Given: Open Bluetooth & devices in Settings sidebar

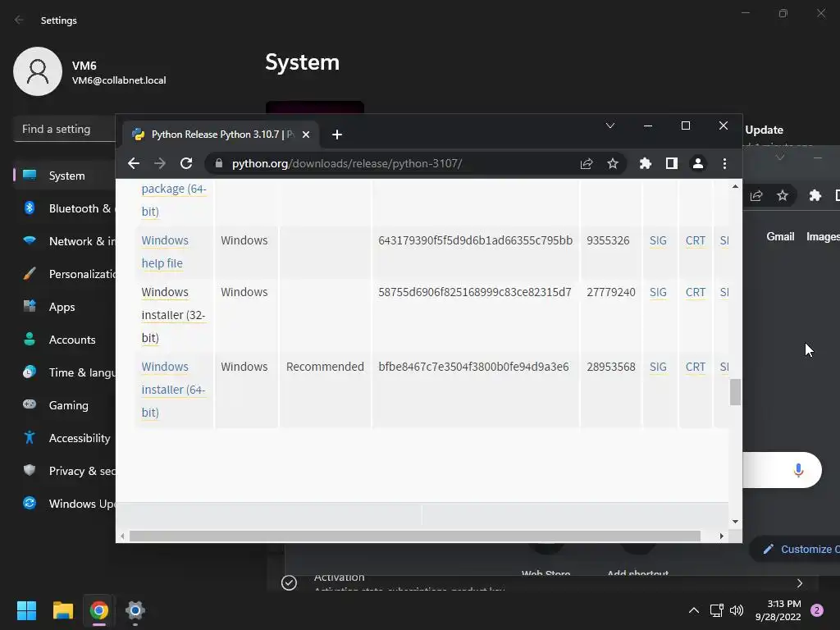Looking at the screenshot, I should click(x=64, y=208).
